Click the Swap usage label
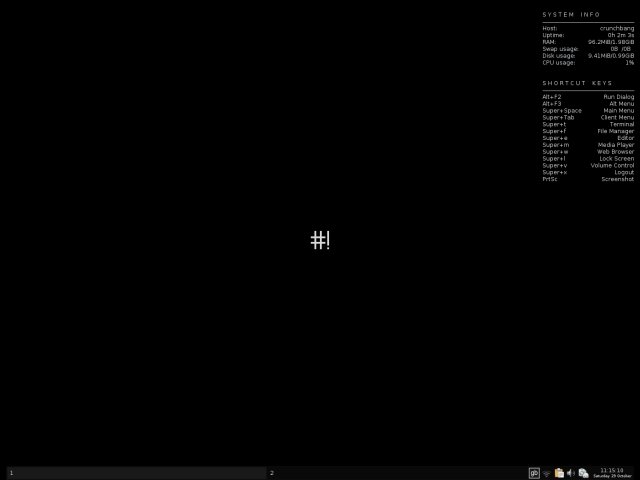Screen dimensions: 640x480 [x=560, y=49]
